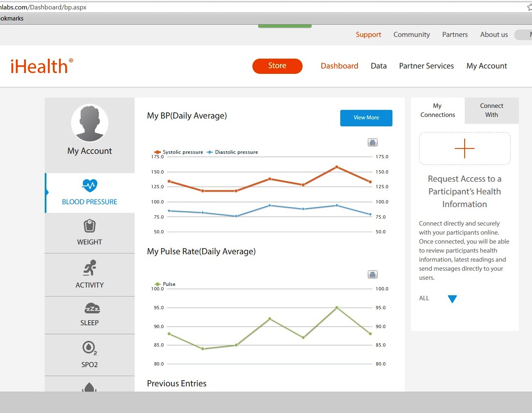Open the About us link
This screenshot has width=532, height=413.
click(494, 35)
